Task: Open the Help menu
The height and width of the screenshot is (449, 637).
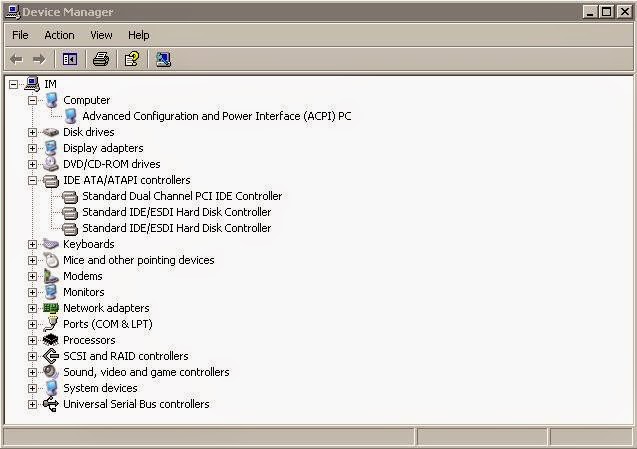Action: click(139, 35)
